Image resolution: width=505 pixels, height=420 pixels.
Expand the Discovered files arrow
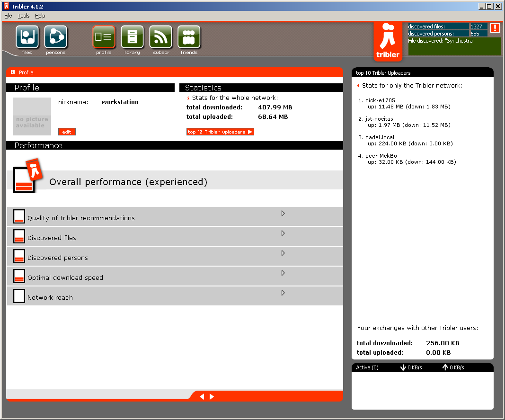click(283, 233)
